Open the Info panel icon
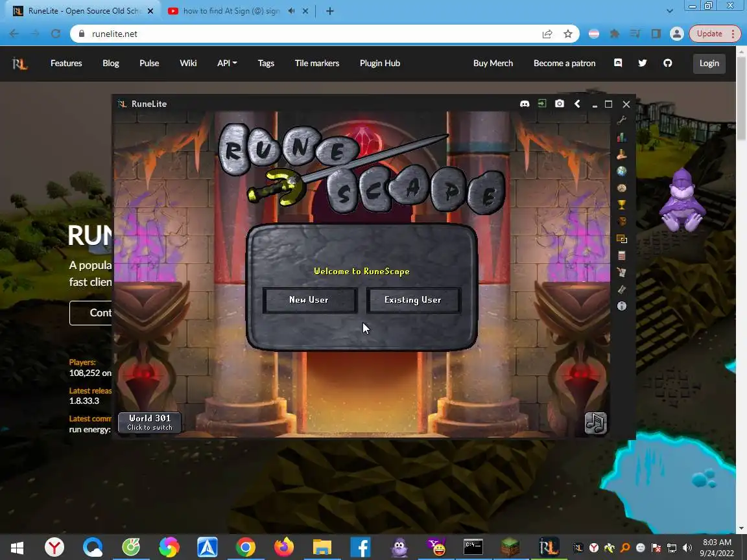This screenshot has height=560, width=747. tap(621, 306)
